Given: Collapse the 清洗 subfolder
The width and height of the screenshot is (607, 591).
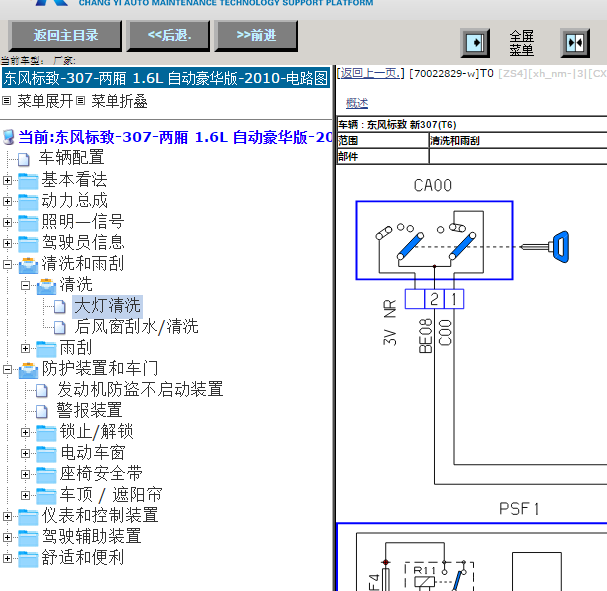Looking at the screenshot, I should pyautogui.click(x=25, y=286).
